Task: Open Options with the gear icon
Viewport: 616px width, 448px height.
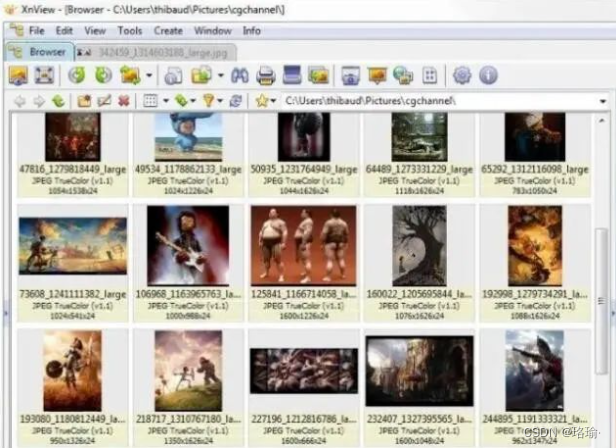Action: tap(462, 75)
